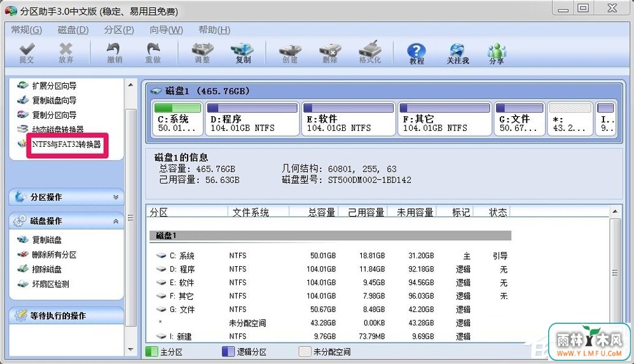Click the 状态 column header
This screenshot has width=634, height=364.
coord(492,212)
